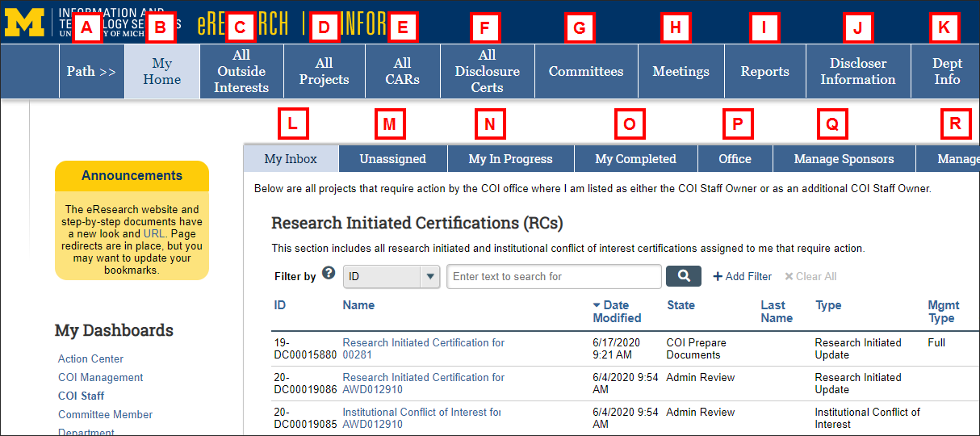Click the Add Filter button
980x436 pixels.
(742, 276)
